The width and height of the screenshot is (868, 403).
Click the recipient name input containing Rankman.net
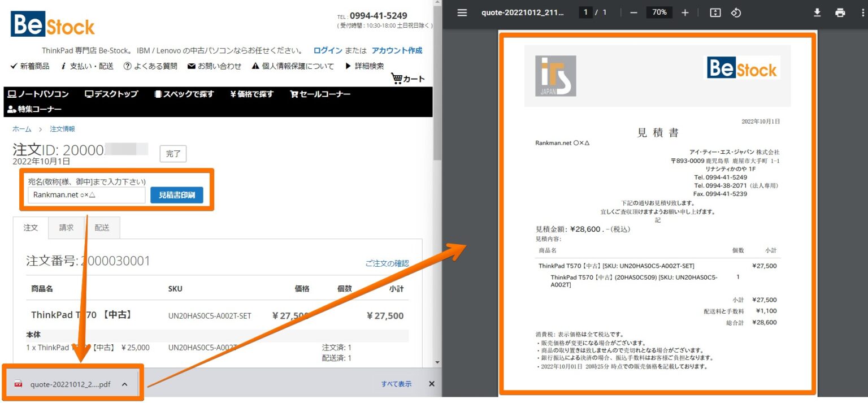(x=85, y=194)
